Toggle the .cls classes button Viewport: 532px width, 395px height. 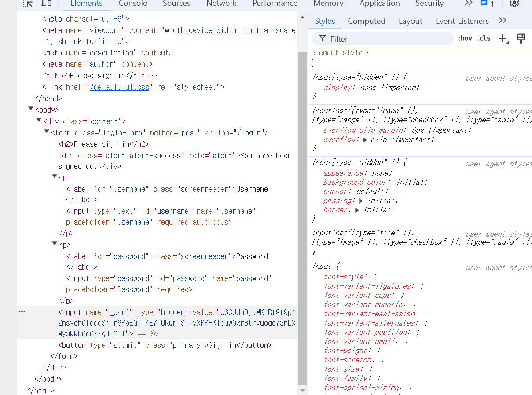484,39
